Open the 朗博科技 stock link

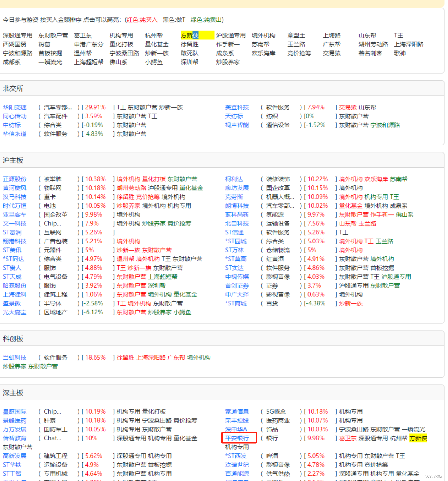coord(237,206)
